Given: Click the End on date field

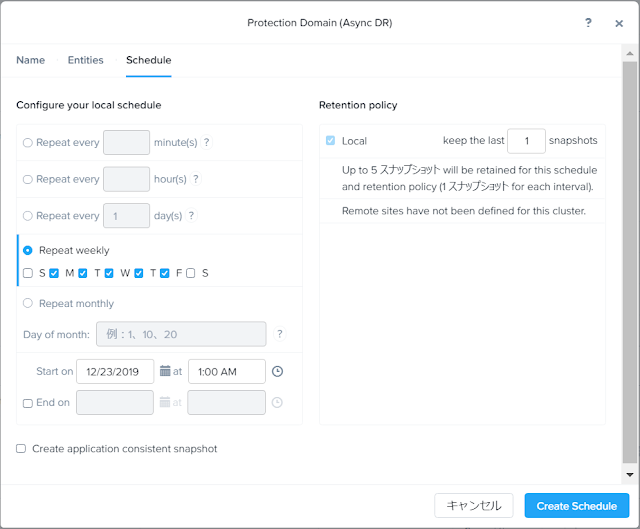Looking at the screenshot, I should (x=115, y=402).
